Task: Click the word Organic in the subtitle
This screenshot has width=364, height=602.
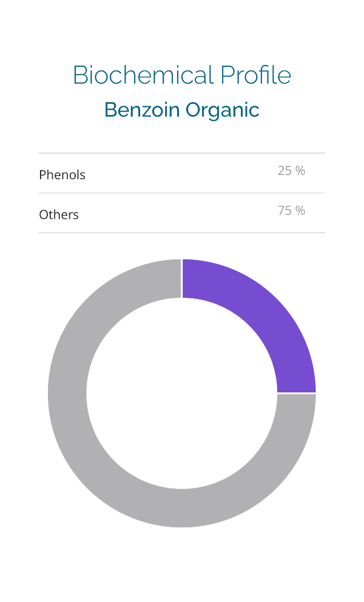Action: 223,110
